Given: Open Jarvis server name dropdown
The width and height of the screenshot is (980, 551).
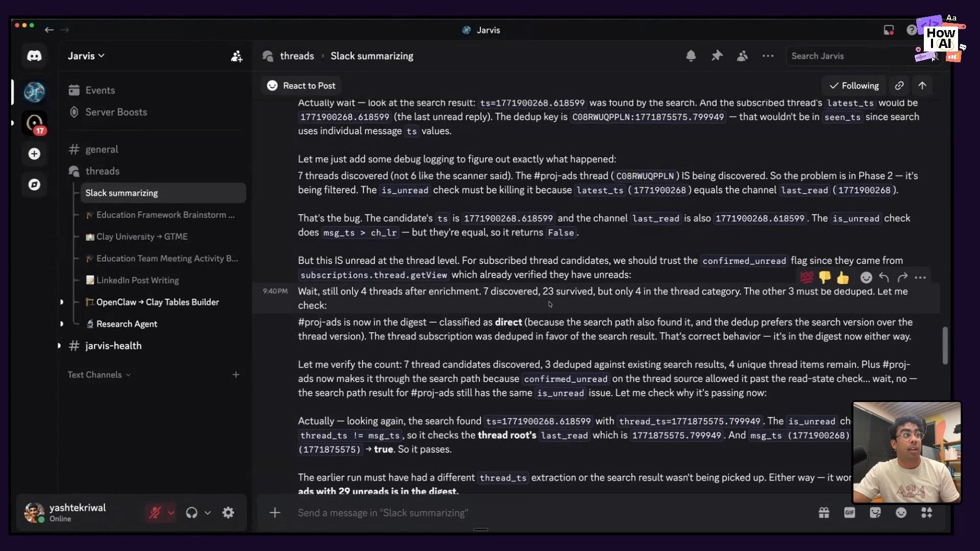Looking at the screenshot, I should (86, 56).
